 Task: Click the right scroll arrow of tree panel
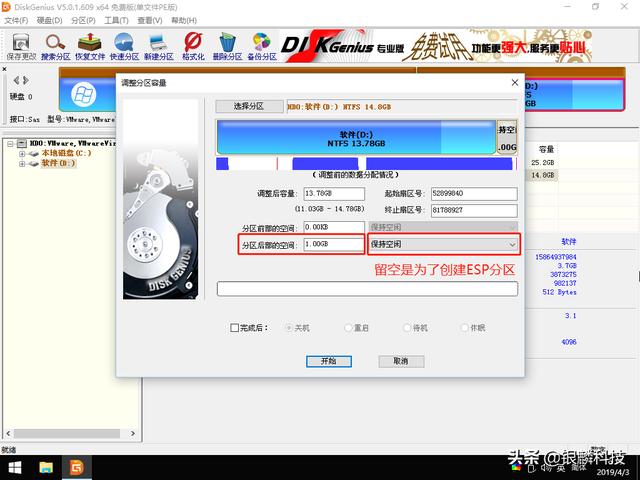click(133, 433)
